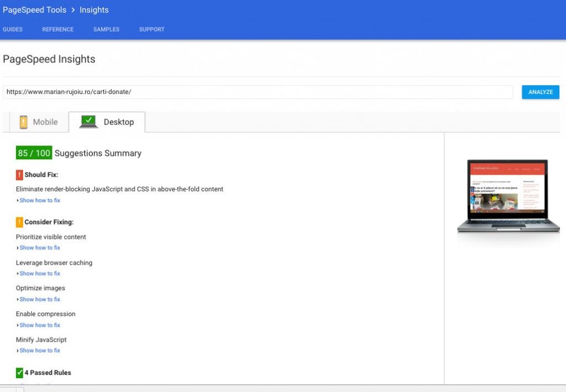This screenshot has height=392, width=566.
Task: Open the PageSpeed Tools breadcrumb link
Action: tap(34, 9)
